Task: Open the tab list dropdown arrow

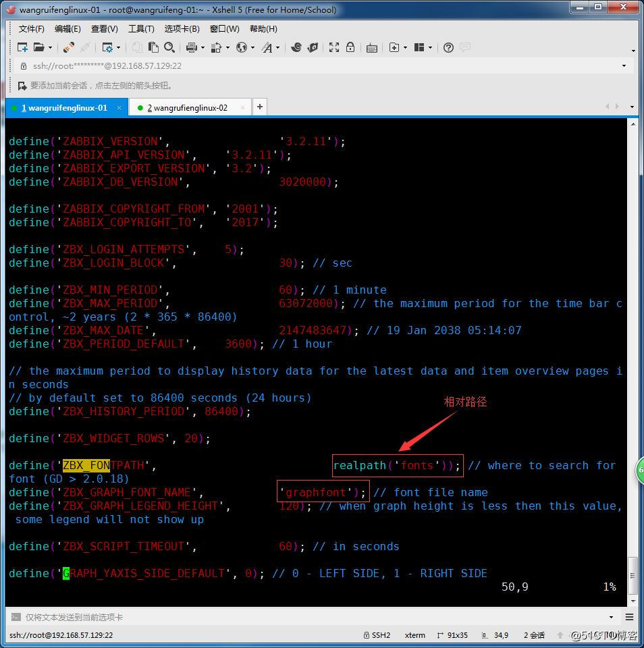Action: point(632,107)
